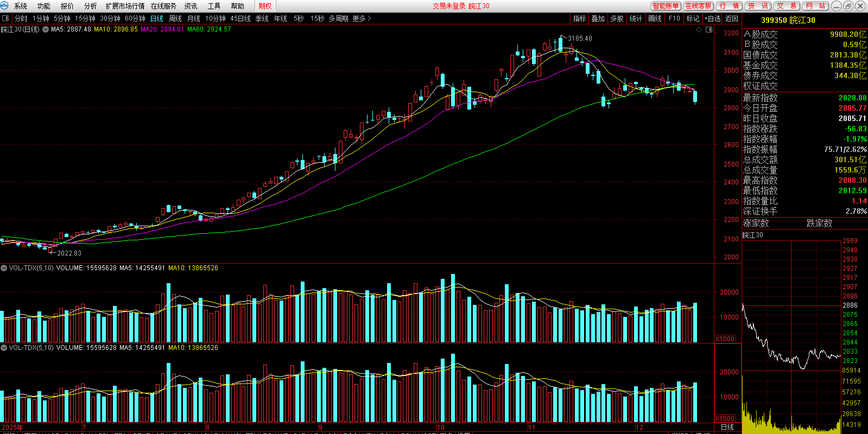This screenshot has height=434, width=868.
Task: Toggle the panel layout icon beside the diamond
Action: click(x=709, y=30)
